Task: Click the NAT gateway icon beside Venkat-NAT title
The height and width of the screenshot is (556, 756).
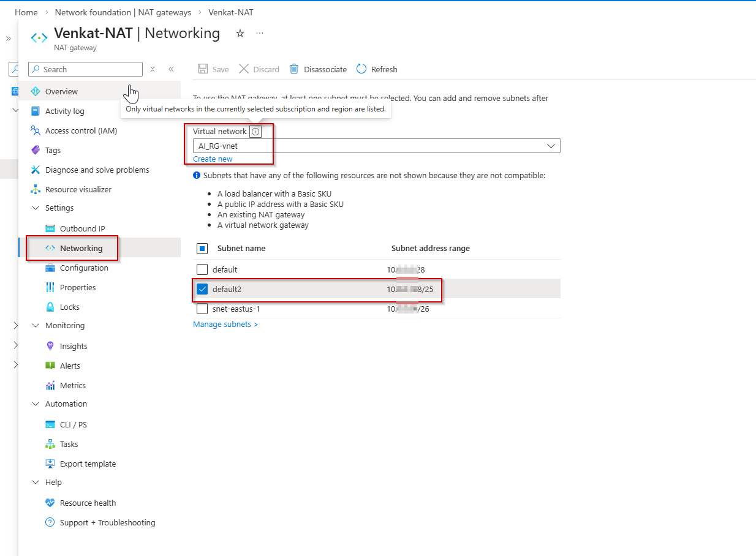Action: pyautogui.click(x=39, y=37)
